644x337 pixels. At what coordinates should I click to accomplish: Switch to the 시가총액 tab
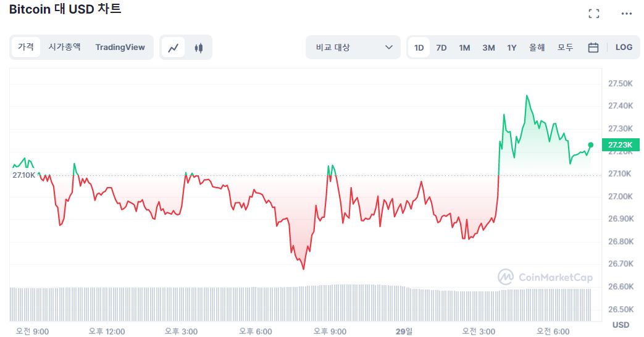64,47
